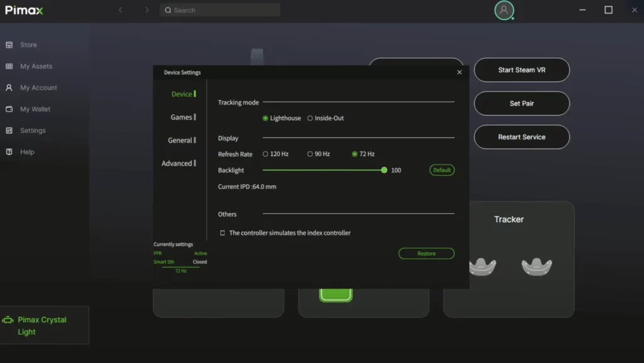Enable controller simulates index controller checkbox

coord(222,233)
